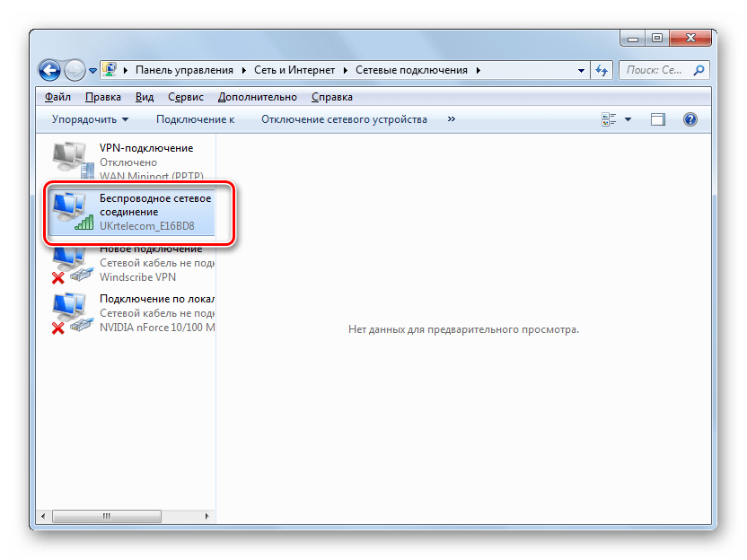Click the Подключение к button
This screenshot has height=560, width=747.
195,119
